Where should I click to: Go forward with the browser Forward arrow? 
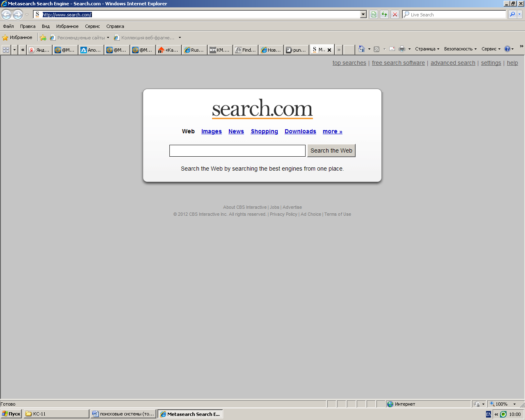18,15
